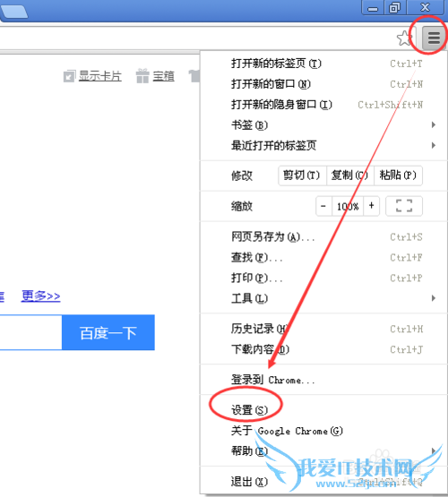
Task: Select 网页另存为 (A)... menu entry
Action: tap(323, 236)
